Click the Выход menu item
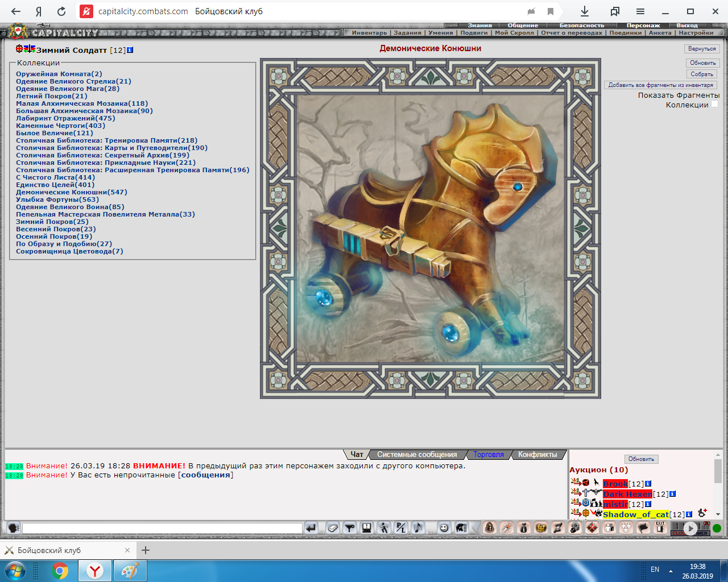Viewport: 728px width, 582px height. (x=687, y=26)
